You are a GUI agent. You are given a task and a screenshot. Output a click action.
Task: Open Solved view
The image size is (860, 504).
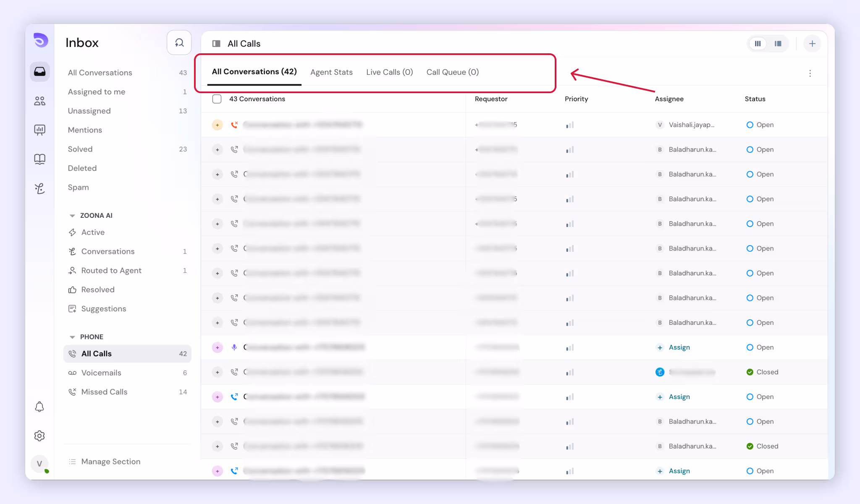point(127,149)
